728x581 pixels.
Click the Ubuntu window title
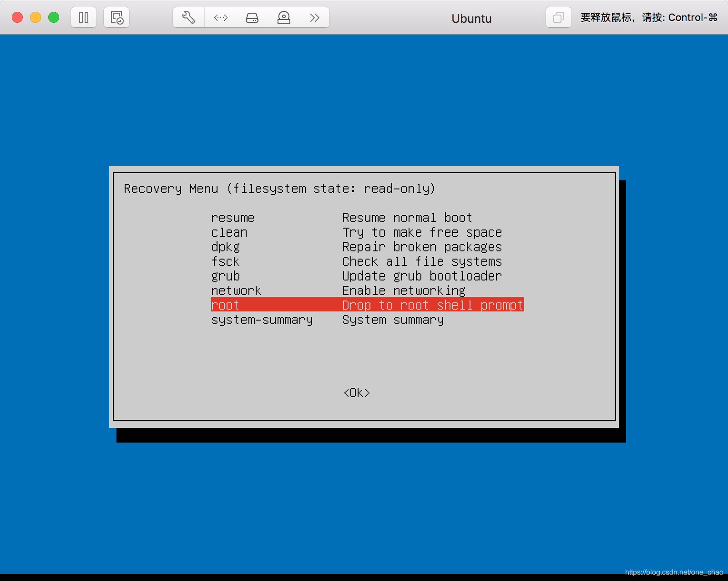[x=471, y=19]
